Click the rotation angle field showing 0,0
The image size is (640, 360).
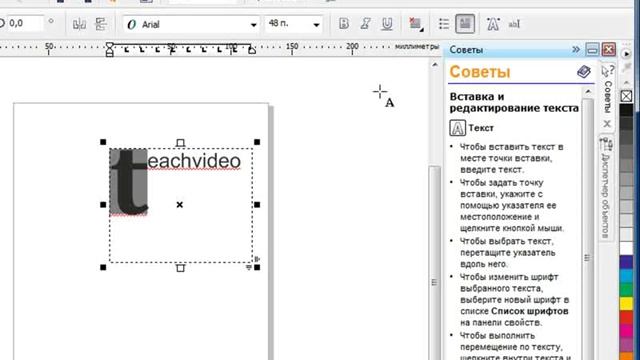(x=24, y=23)
